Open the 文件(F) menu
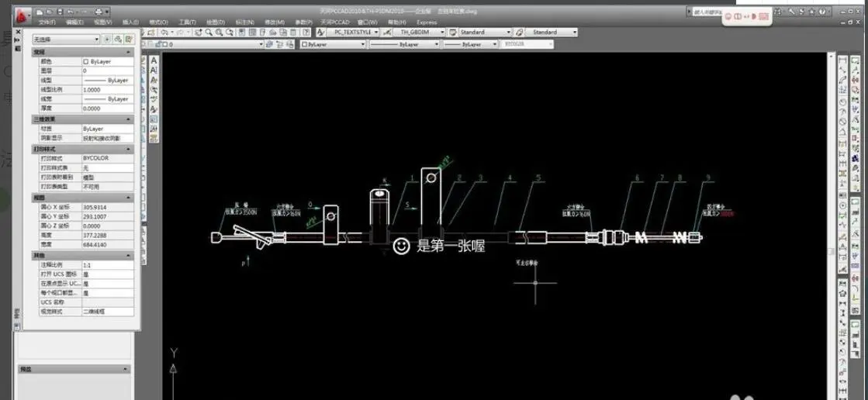The height and width of the screenshot is (400, 868). [47, 22]
